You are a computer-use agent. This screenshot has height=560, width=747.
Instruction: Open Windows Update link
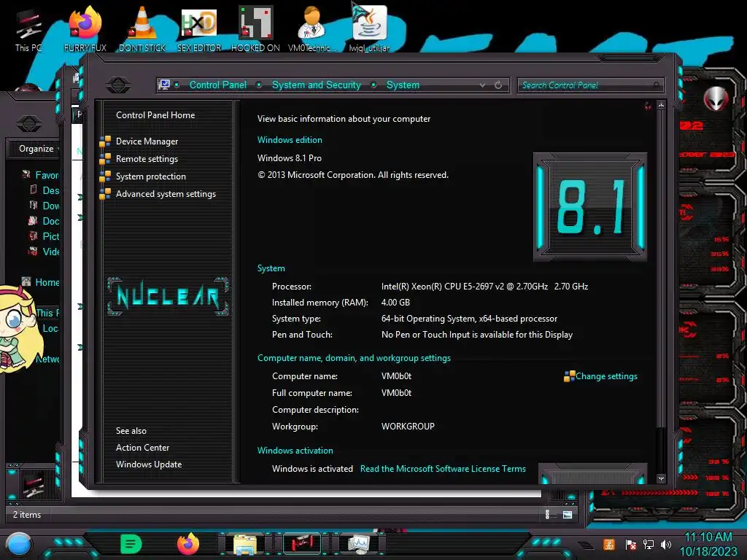[149, 464]
